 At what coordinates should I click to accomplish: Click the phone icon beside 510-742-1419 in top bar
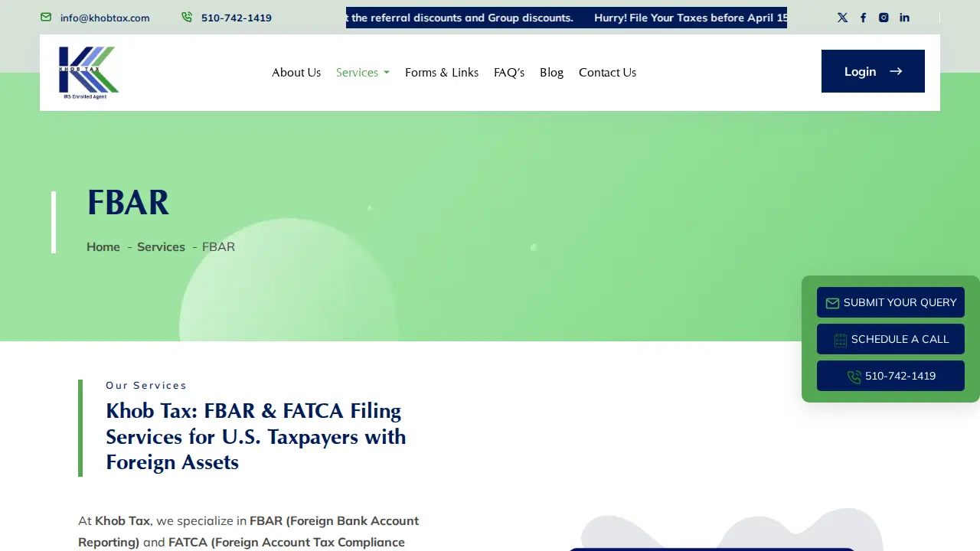[x=187, y=17]
